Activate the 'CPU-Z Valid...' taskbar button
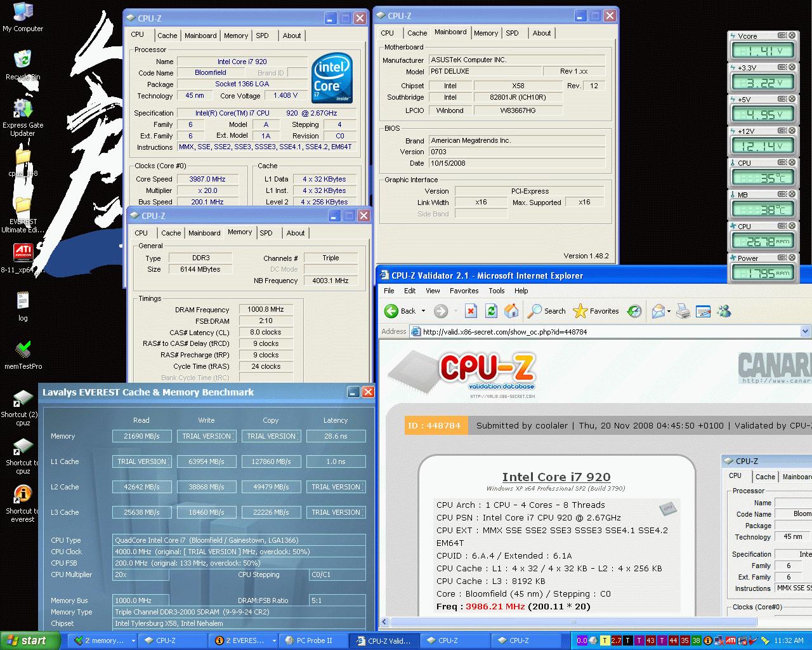Screen dimensions: 812x650 pyautogui.click(x=384, y=640)
